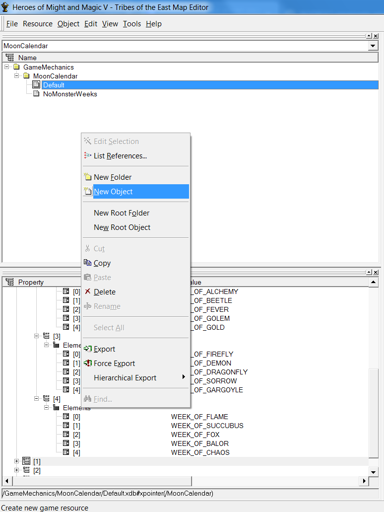Select the WEEK_OF_SUCCUBUS value

[x=207, y=426]
